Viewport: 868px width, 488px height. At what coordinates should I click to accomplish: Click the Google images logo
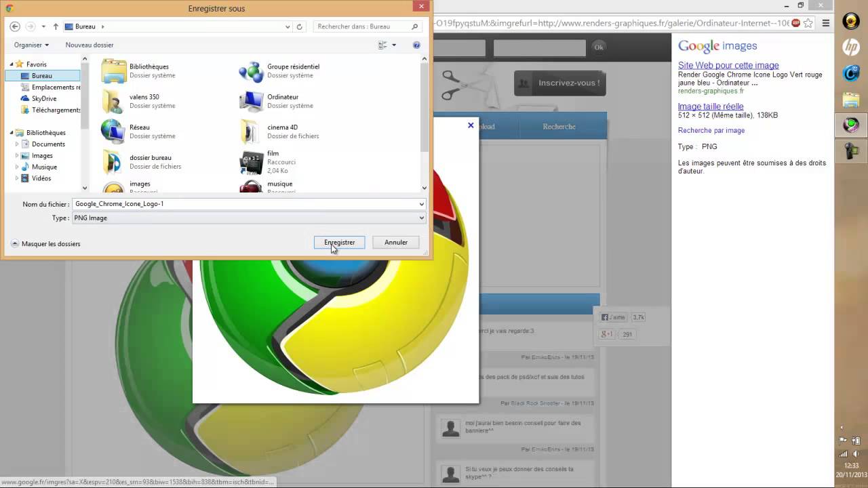(x=717, y=46)
